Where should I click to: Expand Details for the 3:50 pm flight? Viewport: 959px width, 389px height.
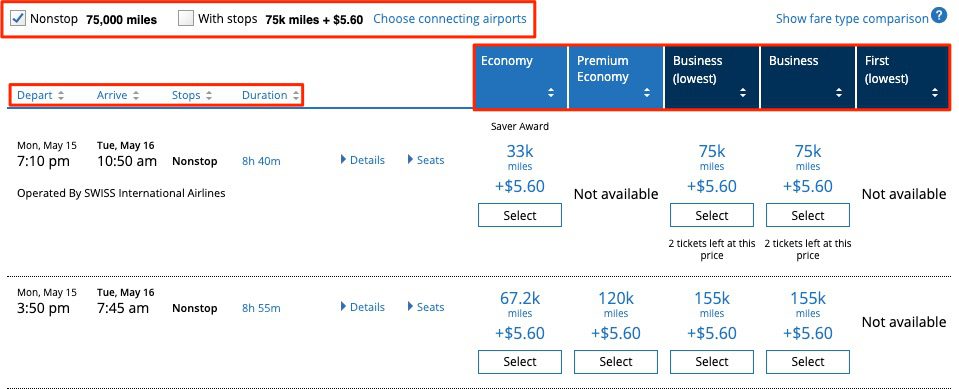tap(363, 307)
